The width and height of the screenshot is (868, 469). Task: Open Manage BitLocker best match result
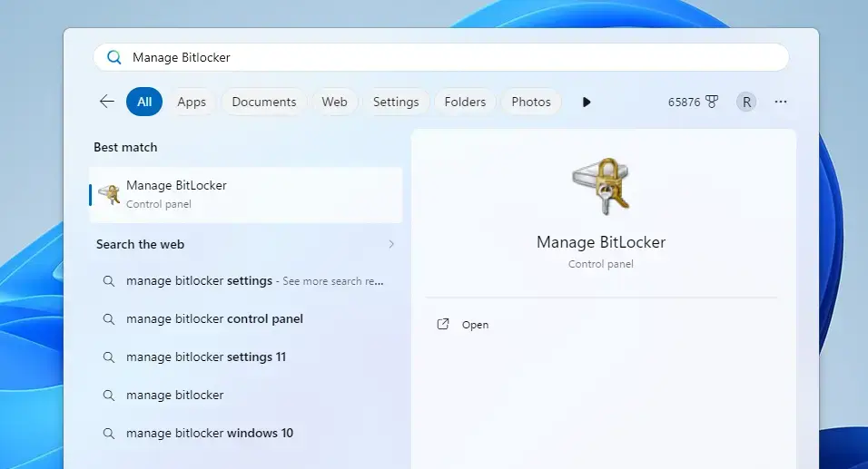click(246, 195)
